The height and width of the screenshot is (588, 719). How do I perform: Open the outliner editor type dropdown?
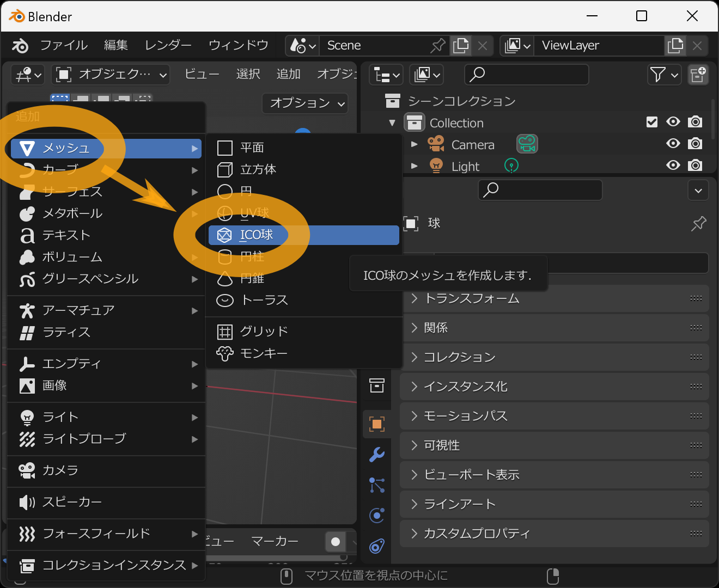pos(386,75)
